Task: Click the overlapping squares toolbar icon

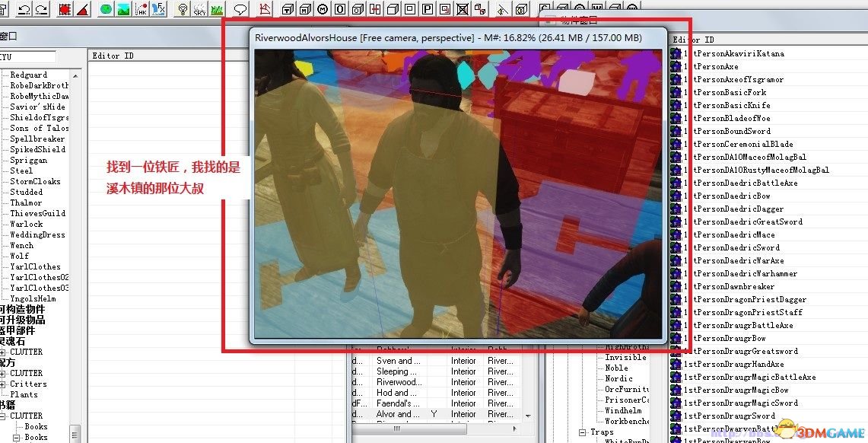Action: click(445, 9)
